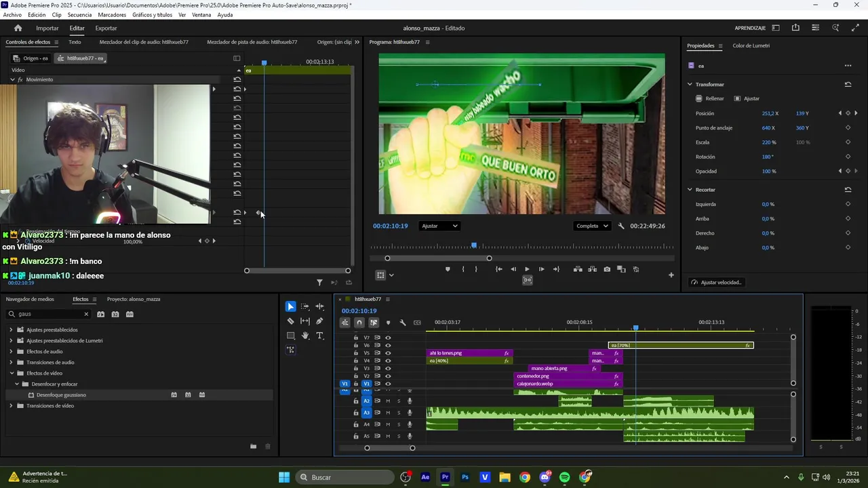The height and width of the screenshot is (488, 868).
Task: Expand Transiciones de vídeo folder
Action: click(11, 406)
